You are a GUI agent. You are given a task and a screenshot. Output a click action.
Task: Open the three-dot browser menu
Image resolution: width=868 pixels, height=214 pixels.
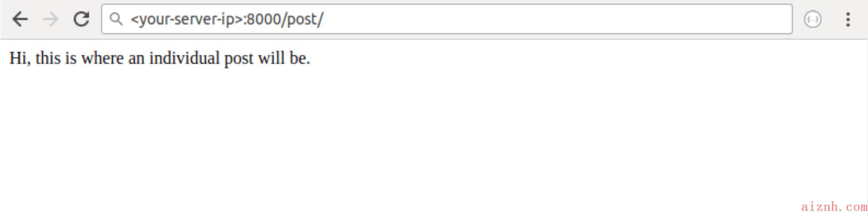(848, 20)
